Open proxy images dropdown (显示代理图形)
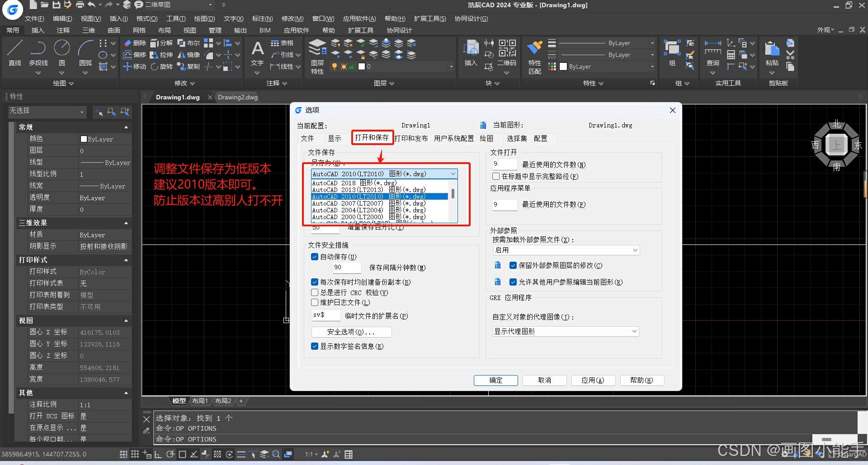Viewport: 868px width, 465px height. tap(566, 331)
